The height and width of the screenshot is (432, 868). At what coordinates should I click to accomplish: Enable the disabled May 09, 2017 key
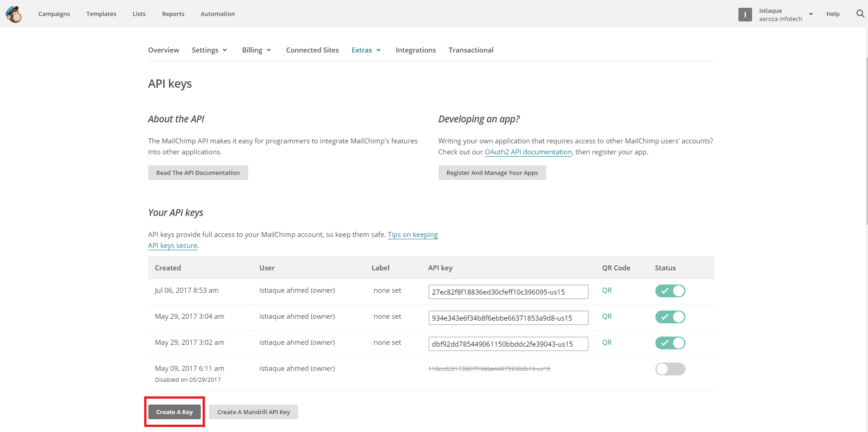click(x=670, y=369)
